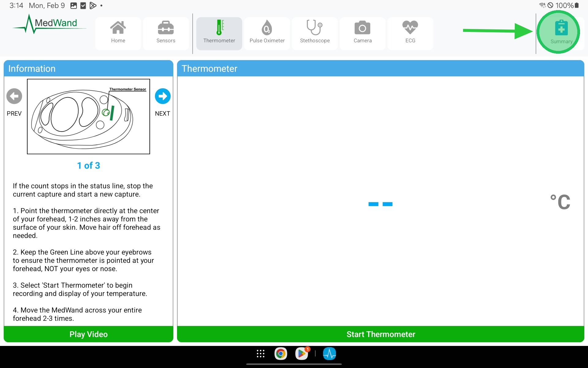This screenshot has height=368, width=588.
Task: Open Chrome from the taskbar
Action: point(281,354)
